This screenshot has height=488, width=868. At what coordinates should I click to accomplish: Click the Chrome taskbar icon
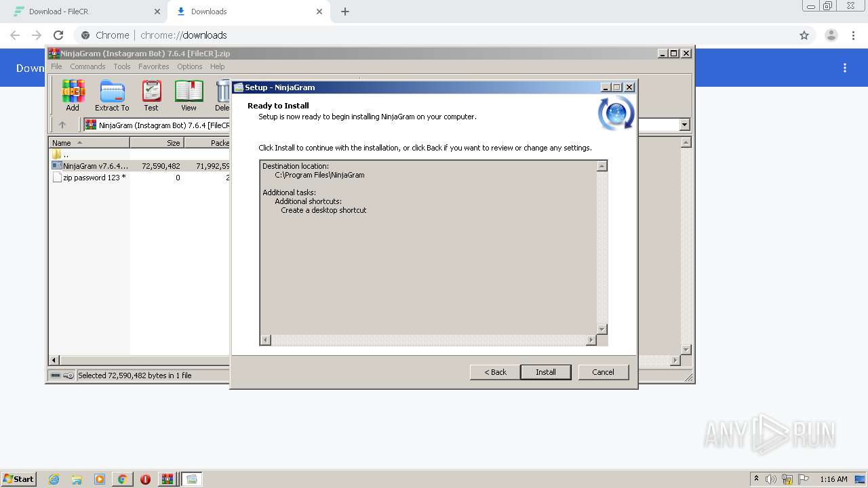[x=122, y=479]
